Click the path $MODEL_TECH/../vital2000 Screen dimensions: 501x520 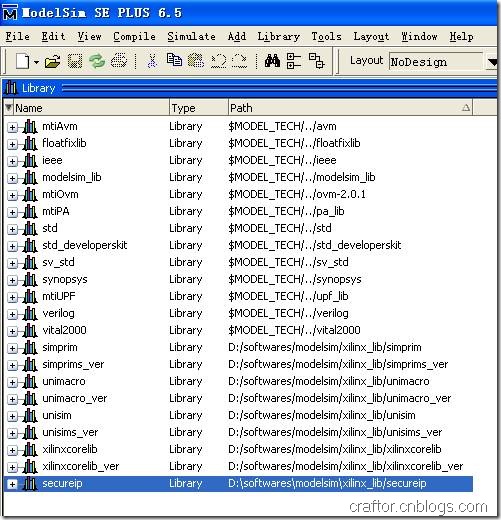point(294,330)
